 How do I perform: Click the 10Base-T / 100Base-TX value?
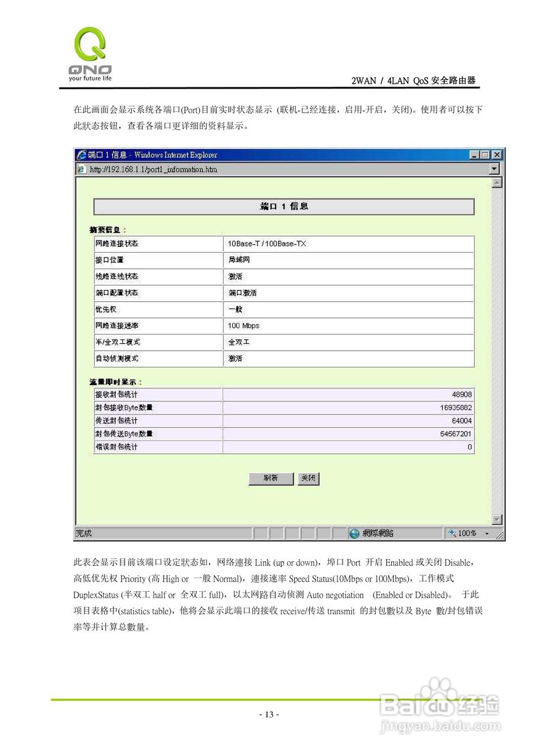[267, 243]
